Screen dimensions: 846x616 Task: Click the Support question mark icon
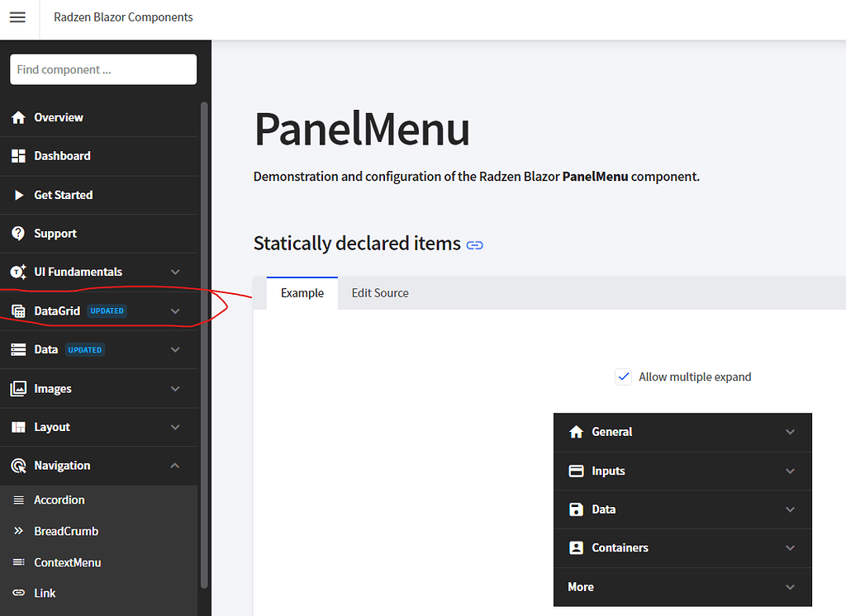pyautogui.click(x=18, y=233)
